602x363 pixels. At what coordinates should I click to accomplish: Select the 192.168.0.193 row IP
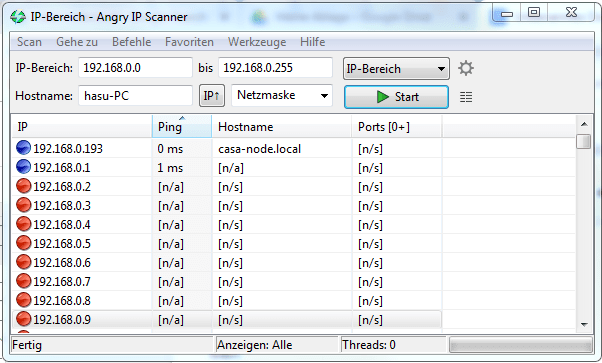(x=68, y=149)
